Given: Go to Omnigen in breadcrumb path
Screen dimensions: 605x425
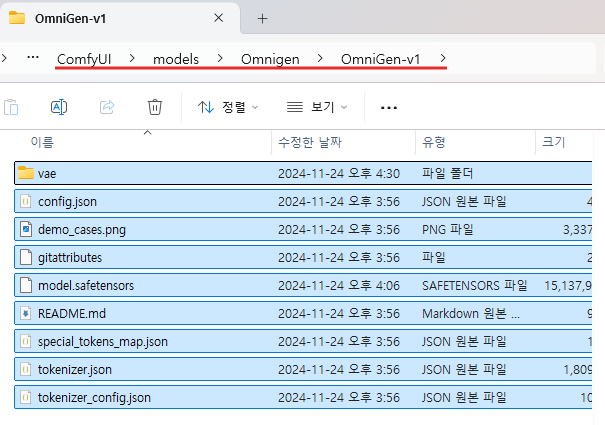Looking at the screenshot, I should click(x=270, y=59).
